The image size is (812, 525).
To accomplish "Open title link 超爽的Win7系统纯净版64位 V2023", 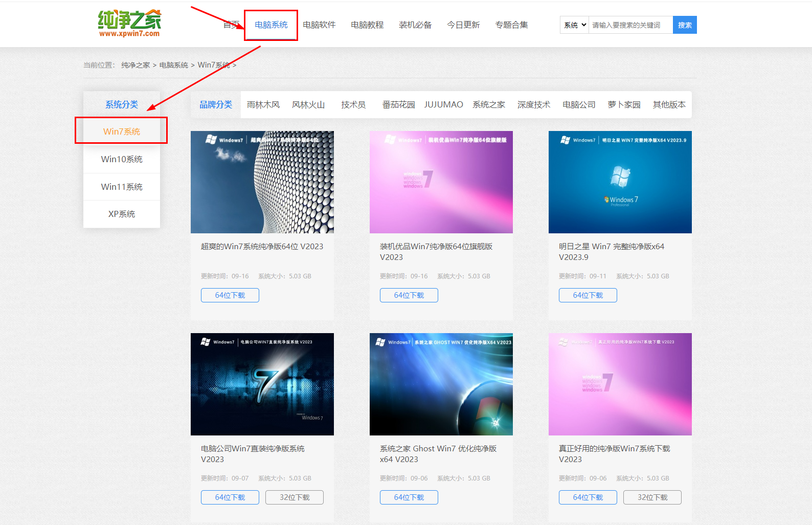I will click(262, 246).
